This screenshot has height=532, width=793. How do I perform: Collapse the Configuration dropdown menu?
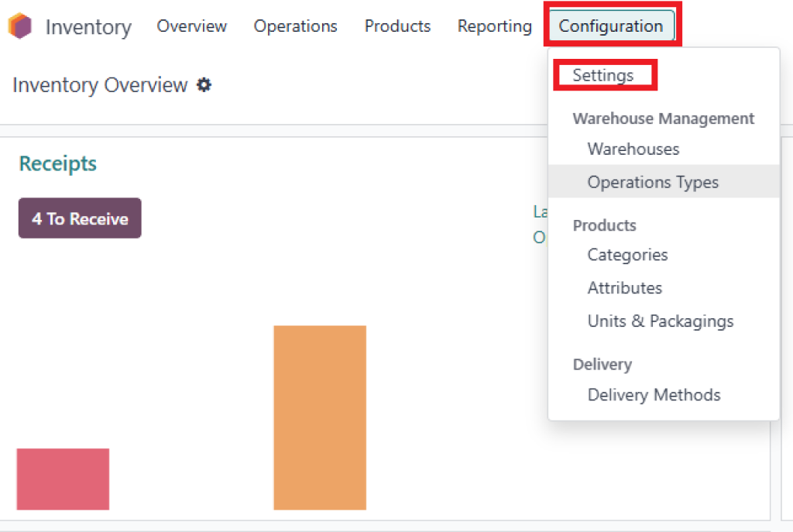tap(611, 26)
